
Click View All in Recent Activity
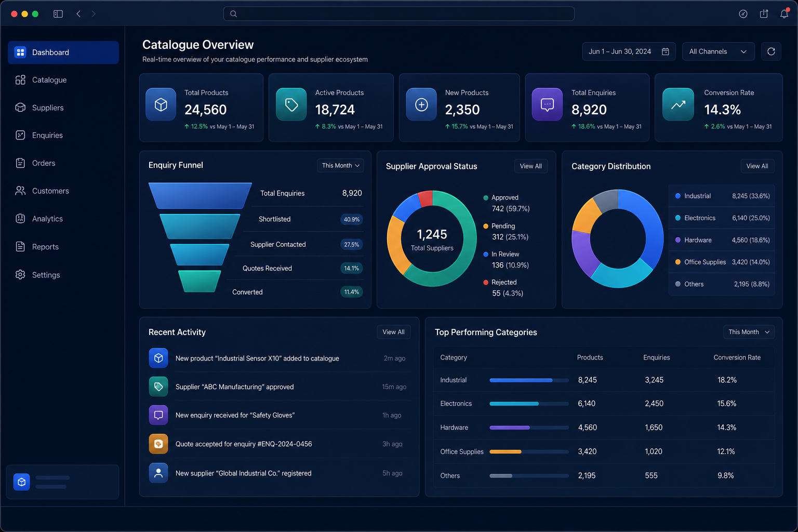point(394,332)
